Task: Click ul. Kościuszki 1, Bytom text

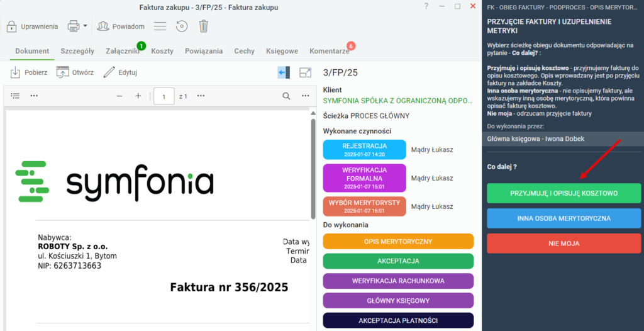Action: 77,256
